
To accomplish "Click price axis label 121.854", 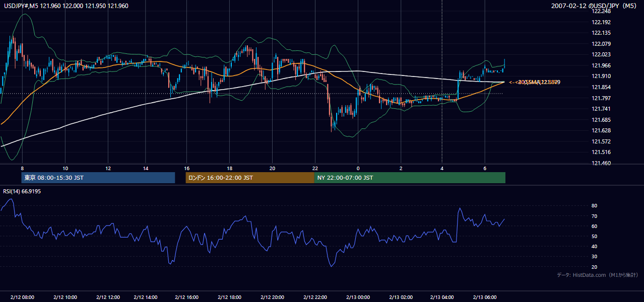I will (x=602, y=87).
